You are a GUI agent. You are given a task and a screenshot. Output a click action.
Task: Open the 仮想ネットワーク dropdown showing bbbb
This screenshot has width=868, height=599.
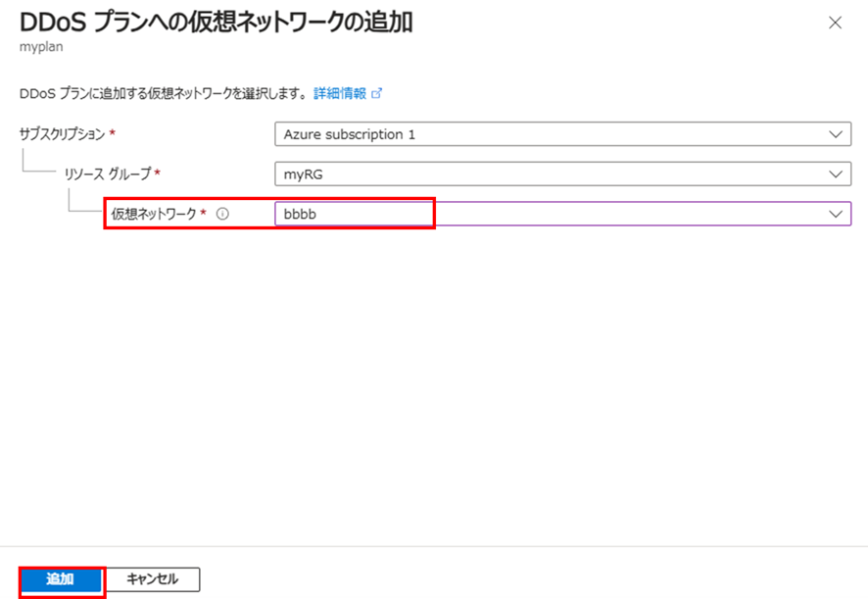[562, 214]
